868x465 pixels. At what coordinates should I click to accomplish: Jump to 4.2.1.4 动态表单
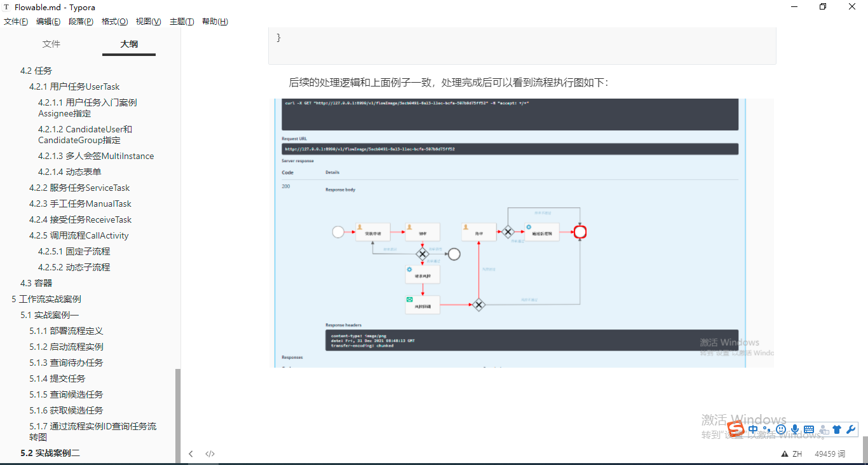[x=70, y=172]
